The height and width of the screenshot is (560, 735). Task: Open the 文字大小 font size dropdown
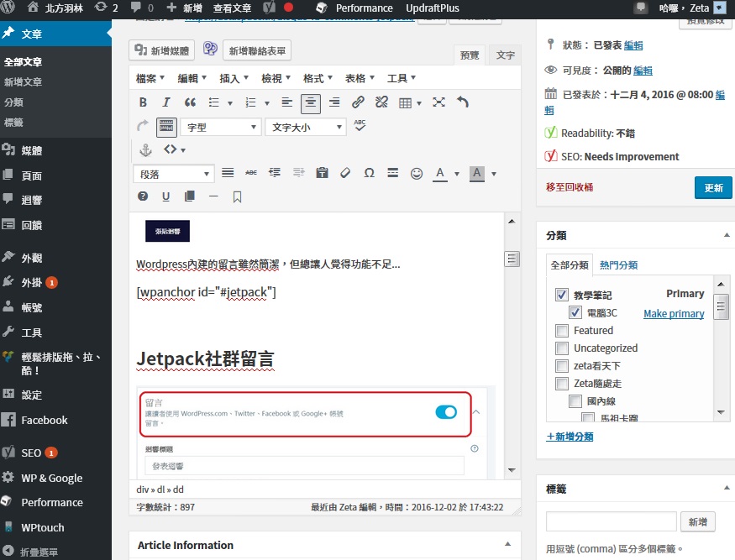[x=306, y=127]
